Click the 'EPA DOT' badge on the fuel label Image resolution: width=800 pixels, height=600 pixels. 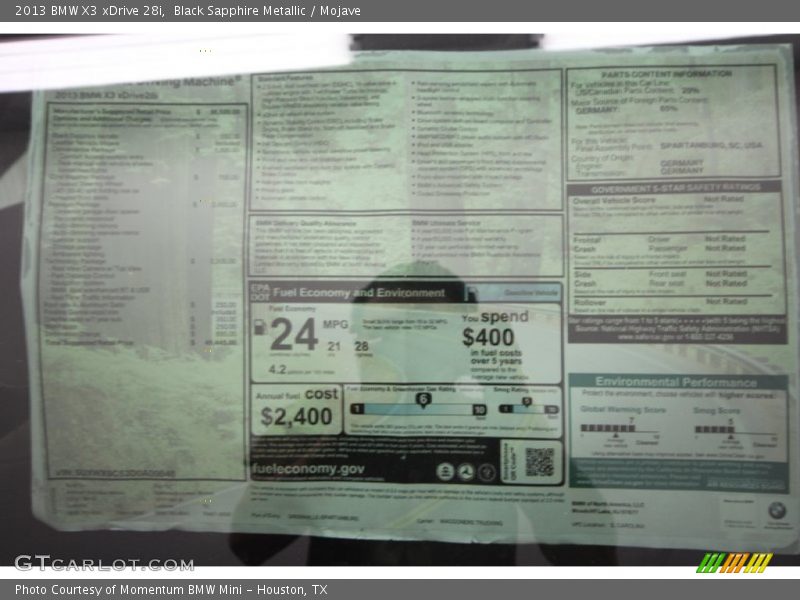[260, 292]
